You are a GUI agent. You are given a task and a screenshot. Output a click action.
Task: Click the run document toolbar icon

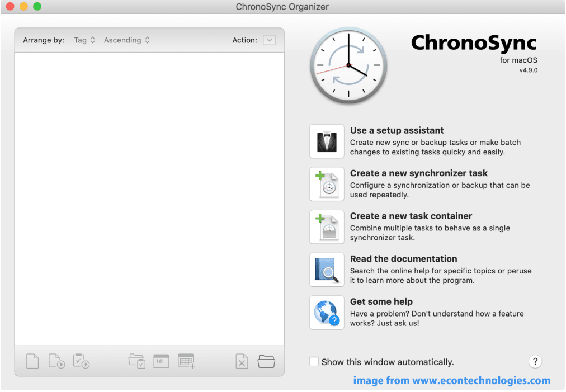(x=56, y=361)
